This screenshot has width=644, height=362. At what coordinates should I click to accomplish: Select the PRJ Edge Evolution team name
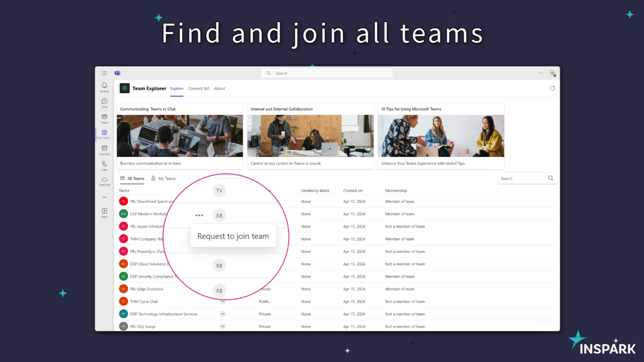pos(147,289)
